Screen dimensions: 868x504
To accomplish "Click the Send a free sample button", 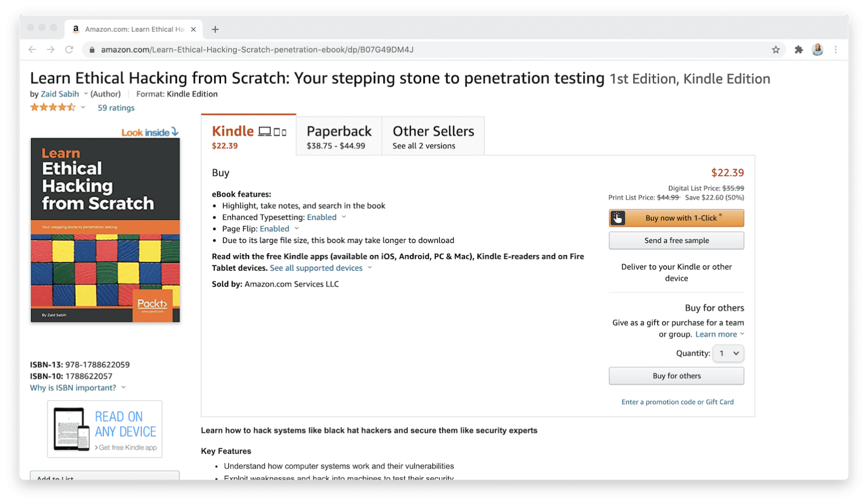I will pyautogui.click(x=676, y=241).
